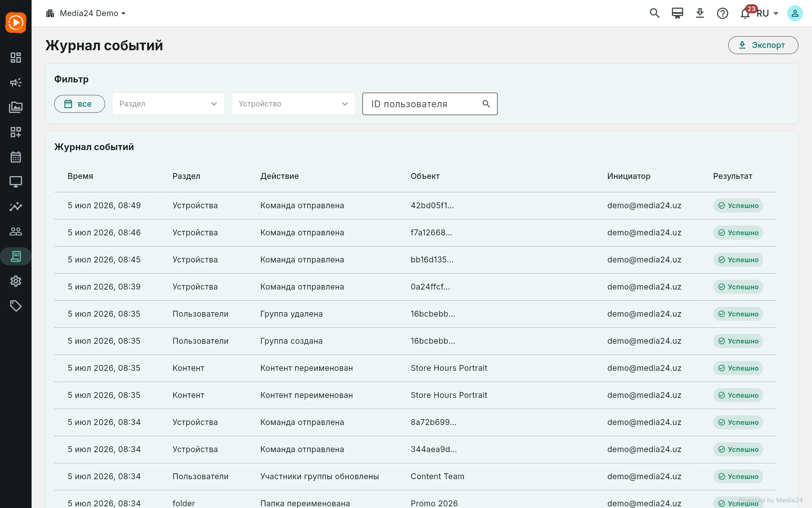Click Успешно badge in 08:46 row
This screenshot has height=508, width=812.
[738, 233]
